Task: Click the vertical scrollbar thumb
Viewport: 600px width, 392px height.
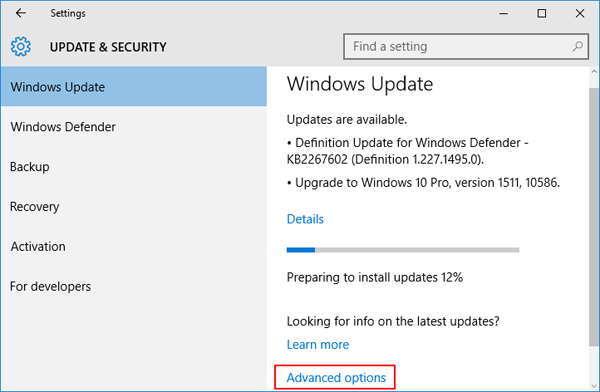Action: 594,217
